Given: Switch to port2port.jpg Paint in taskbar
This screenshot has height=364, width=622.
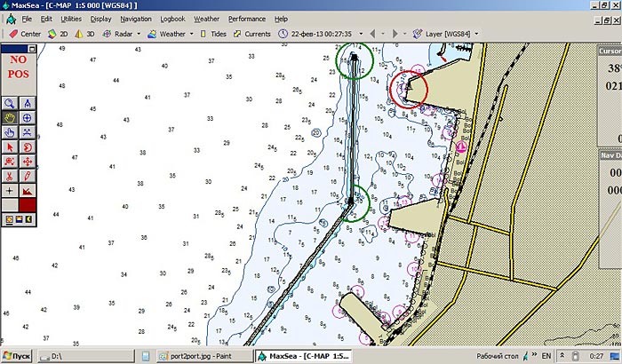Looking at the screenshot, I should pos(203,356).
